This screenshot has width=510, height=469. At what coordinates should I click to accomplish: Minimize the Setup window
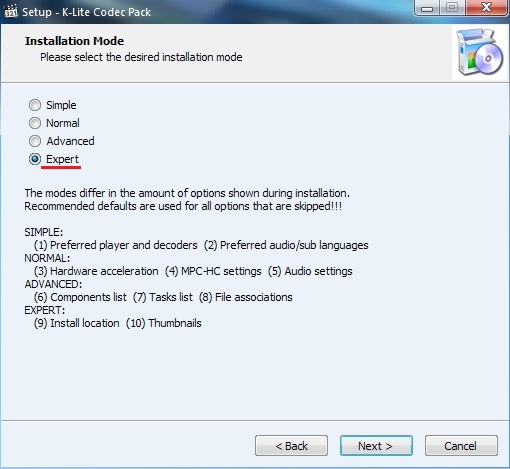[x=427, y=8]
